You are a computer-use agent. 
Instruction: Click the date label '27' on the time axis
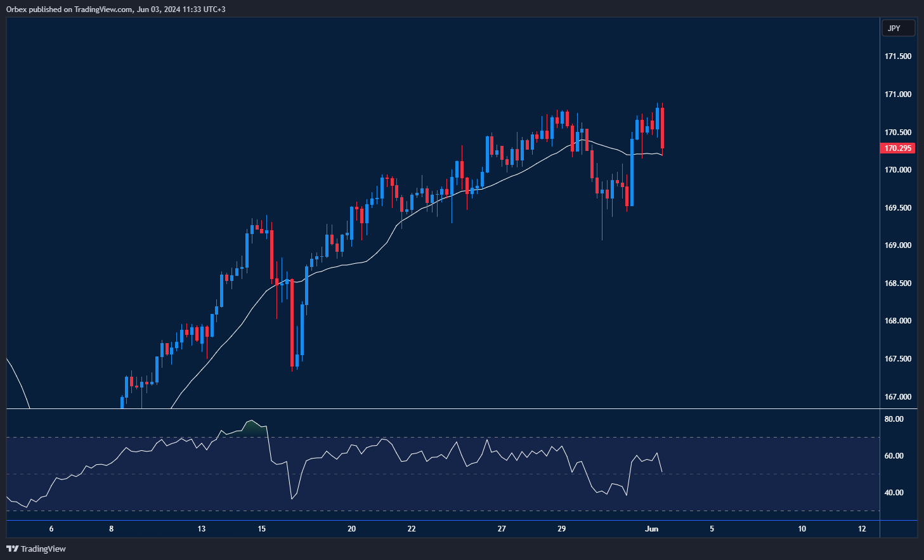point(502,529)
